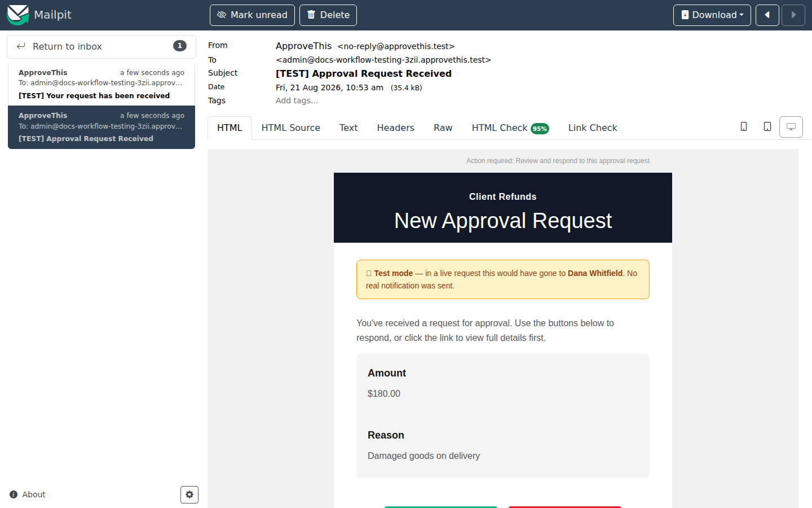
Task: Select '[TEST] Approval Request Received' message in list
Action: click(101, 127)
